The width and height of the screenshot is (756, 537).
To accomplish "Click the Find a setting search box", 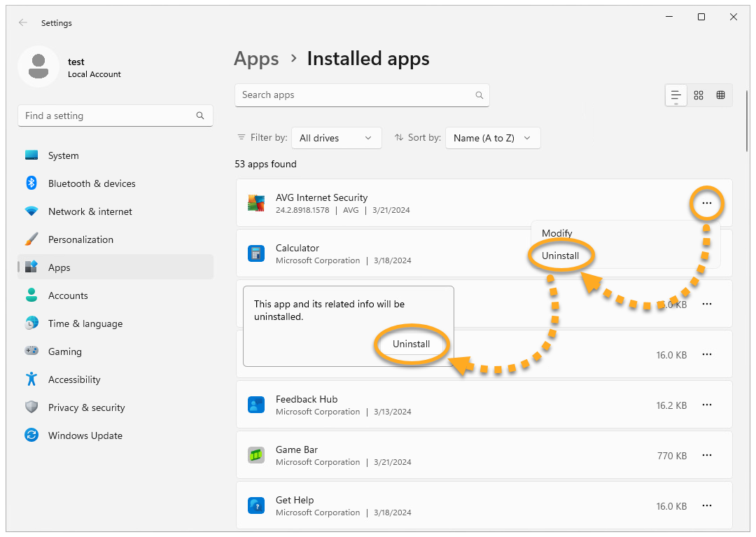I will [x=108, y=116].
